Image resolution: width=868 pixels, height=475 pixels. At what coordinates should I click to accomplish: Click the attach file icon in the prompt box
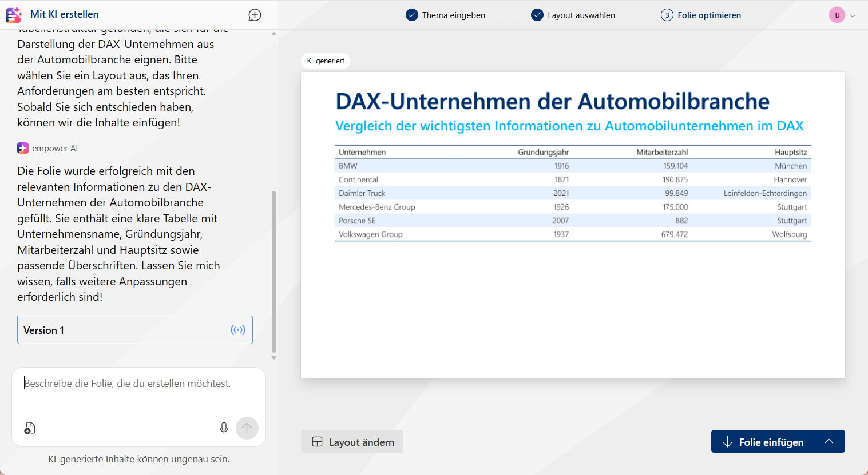coord(30,428)
